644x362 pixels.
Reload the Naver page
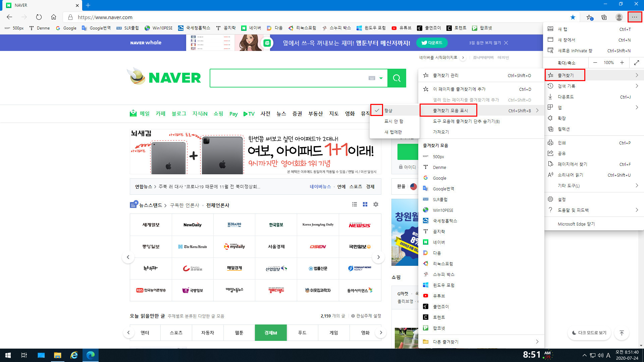tap(39, 17)
